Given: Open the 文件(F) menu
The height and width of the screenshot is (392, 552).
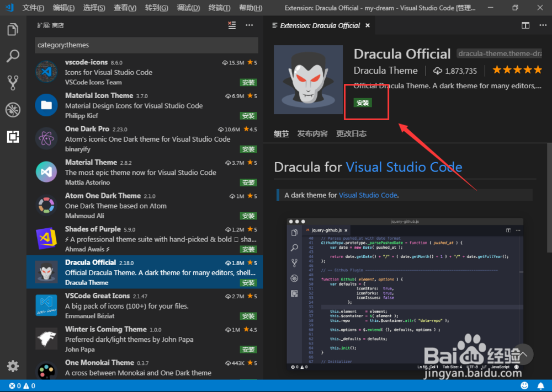Looking at the screenshot, I should pos(33,8).
